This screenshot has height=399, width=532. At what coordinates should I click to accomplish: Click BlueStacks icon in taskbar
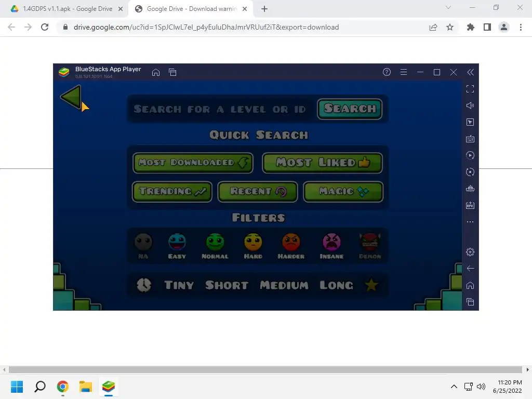point(108,387)
